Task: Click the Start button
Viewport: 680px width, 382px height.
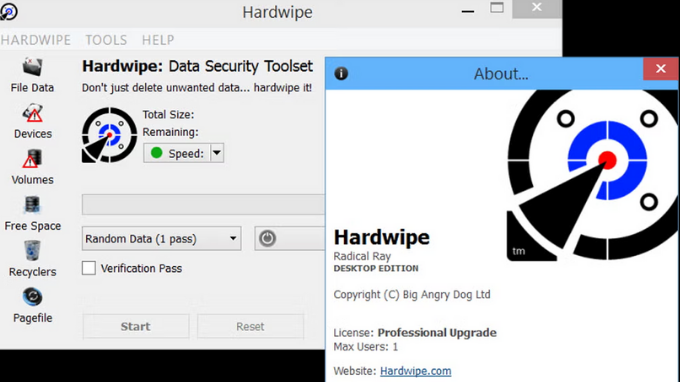Action: 136,326
